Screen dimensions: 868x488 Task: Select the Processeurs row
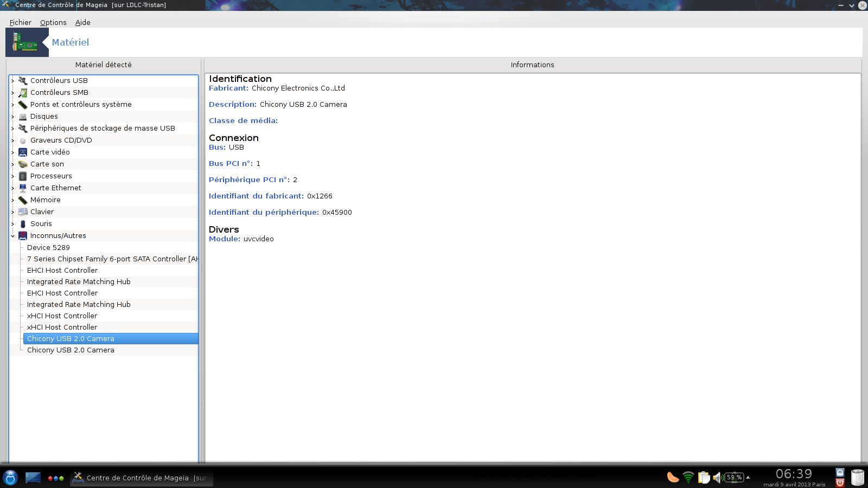point(104,176)
